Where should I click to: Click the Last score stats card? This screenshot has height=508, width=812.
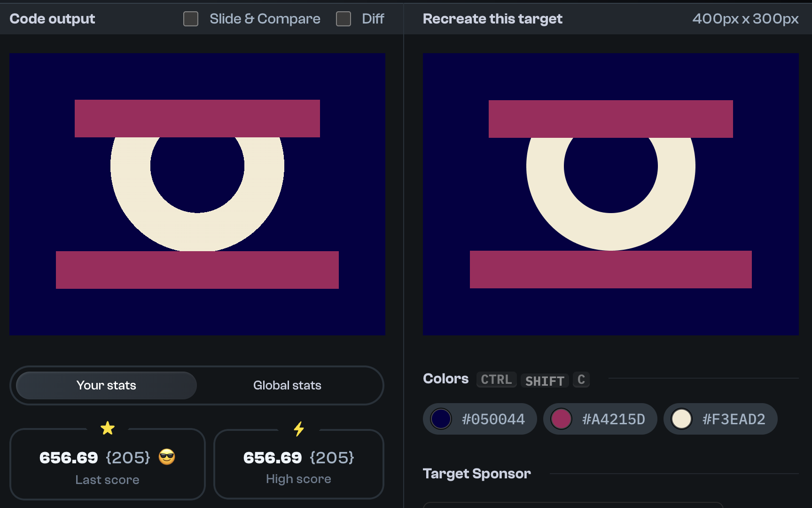point(107,465)
